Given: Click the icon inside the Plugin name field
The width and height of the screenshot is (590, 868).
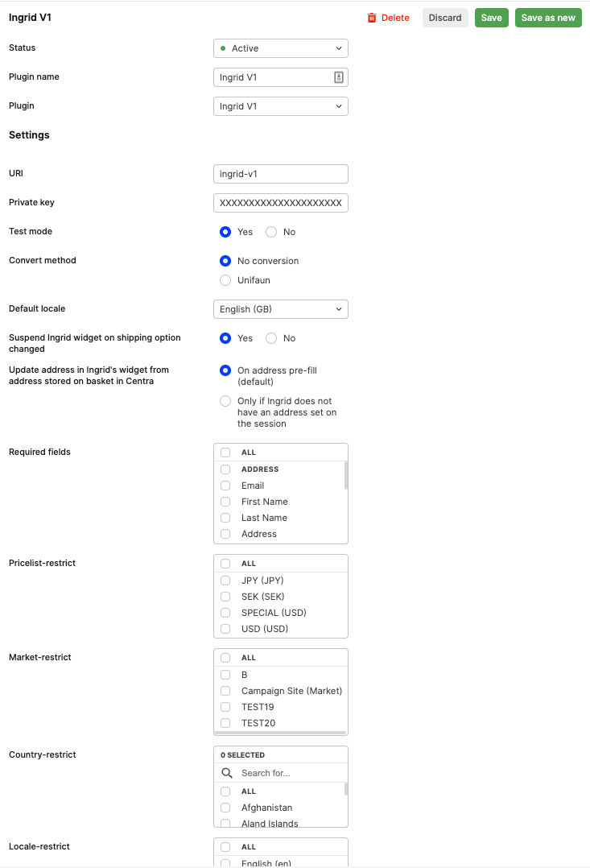Looking at the screenshot, I should 338,77.
